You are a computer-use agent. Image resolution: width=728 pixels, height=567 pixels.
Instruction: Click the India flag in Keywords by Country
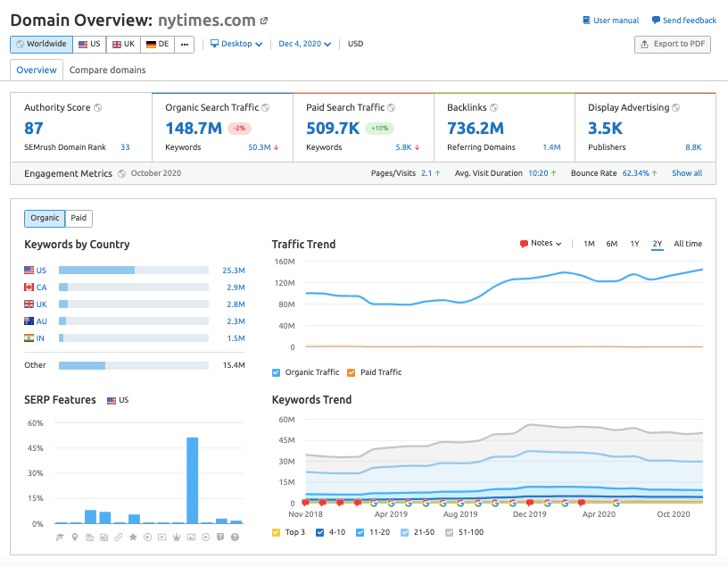point(29,338)
